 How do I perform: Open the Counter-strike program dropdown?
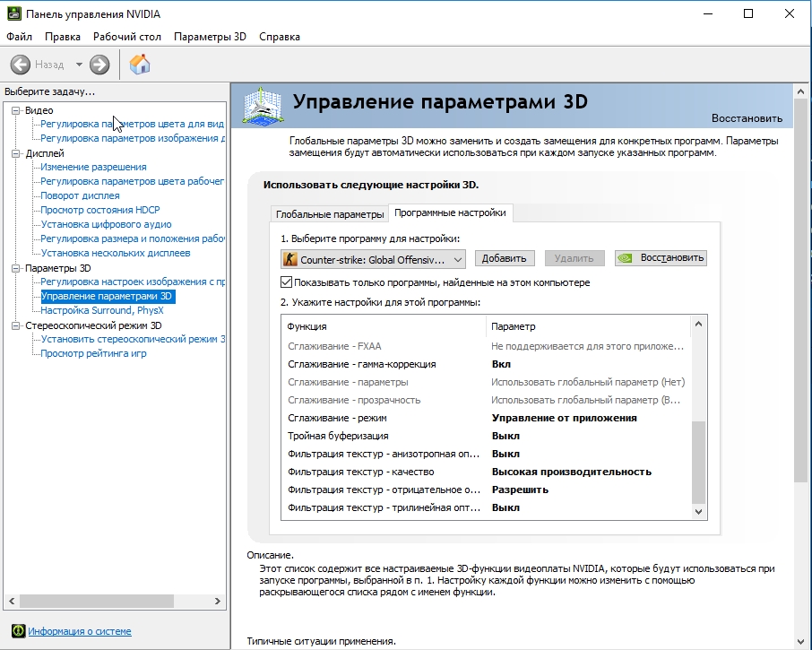tap(373, 259)
